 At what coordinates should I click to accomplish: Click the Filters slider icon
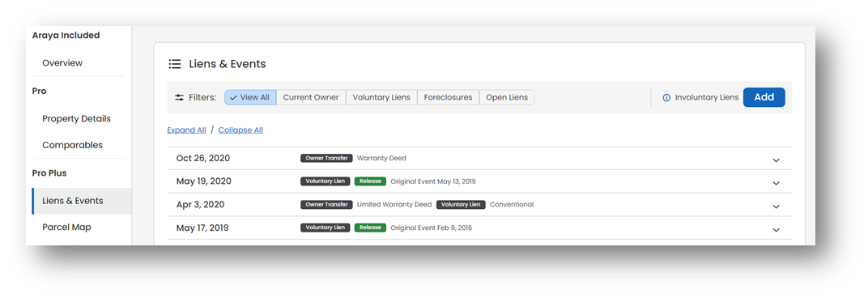(180, 97)
